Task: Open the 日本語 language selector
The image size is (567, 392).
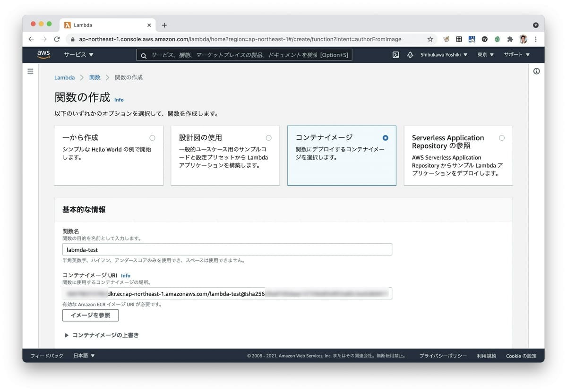Action: [85, 356]
